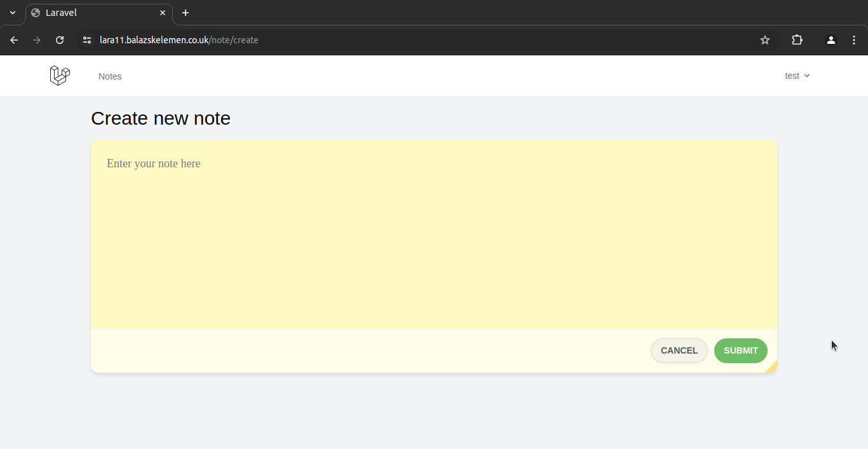Select the Laravel browser tab
Screen dimensions: 868x449
(x=95, y=13)
